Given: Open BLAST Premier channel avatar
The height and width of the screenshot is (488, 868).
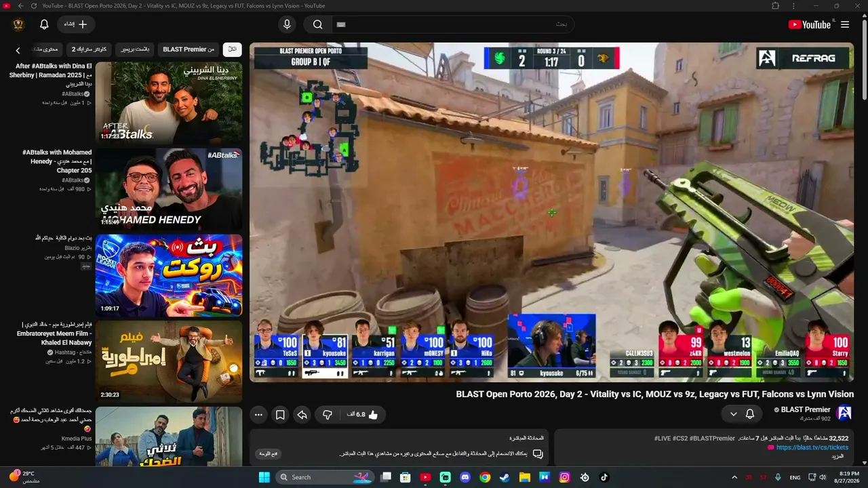Looking at the screenshot, I should click(844, 413).
